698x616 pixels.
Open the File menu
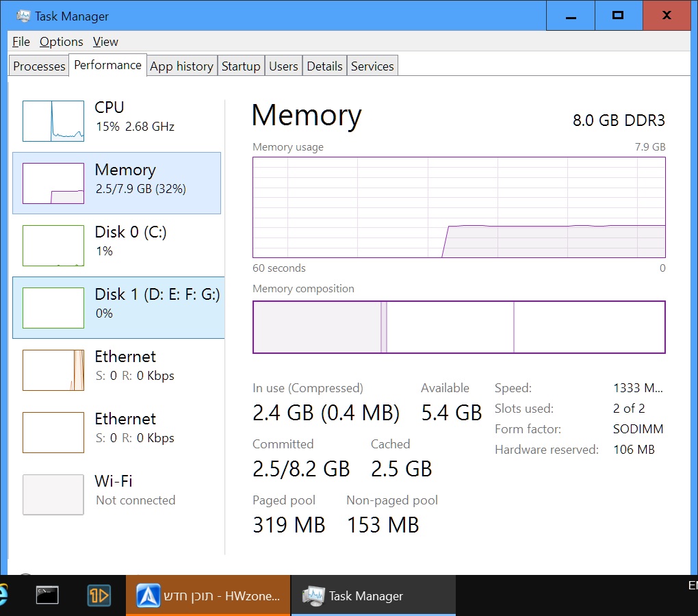pyautogui.click(x=21, y=41)
